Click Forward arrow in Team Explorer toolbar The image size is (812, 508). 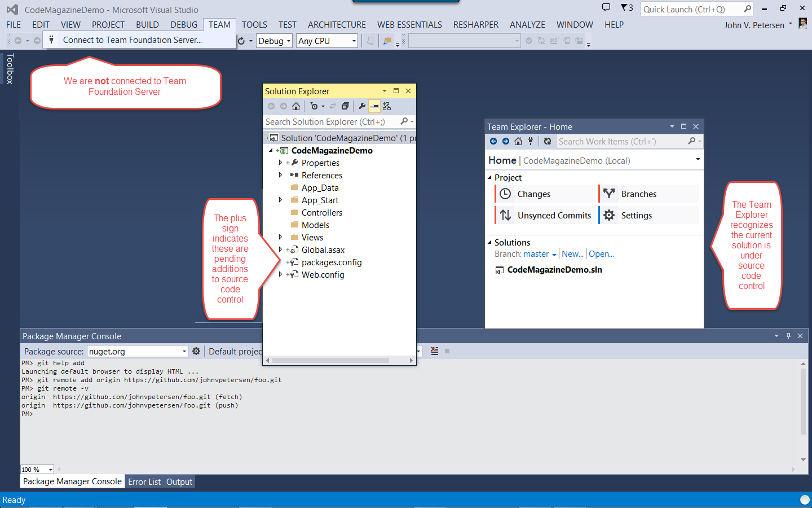pyautogui.click(x=506, y=141)
